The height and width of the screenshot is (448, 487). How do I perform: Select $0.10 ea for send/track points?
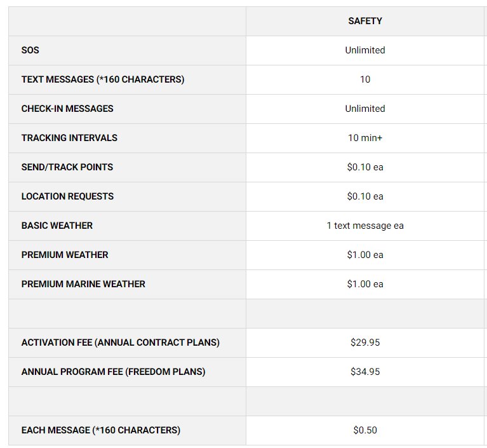(x=364, y=167)
